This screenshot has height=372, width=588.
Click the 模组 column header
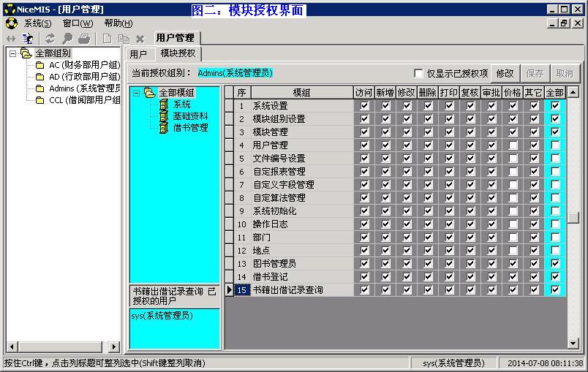tap(302, 93)
